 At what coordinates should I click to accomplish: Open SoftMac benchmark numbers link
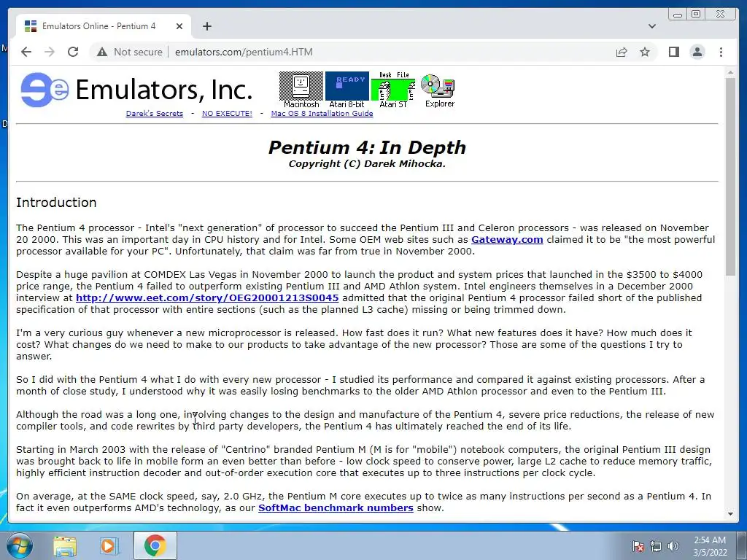coord(336,508)
